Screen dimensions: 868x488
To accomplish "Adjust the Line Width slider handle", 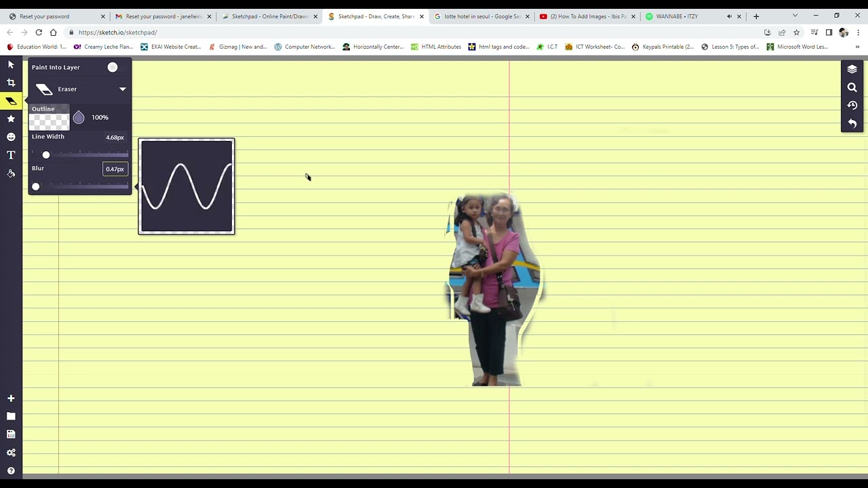I will (46, 155).
